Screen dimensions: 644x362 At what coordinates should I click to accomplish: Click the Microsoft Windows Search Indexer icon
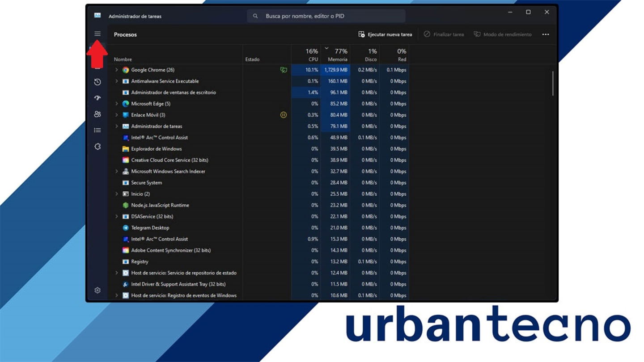point(126,171)
